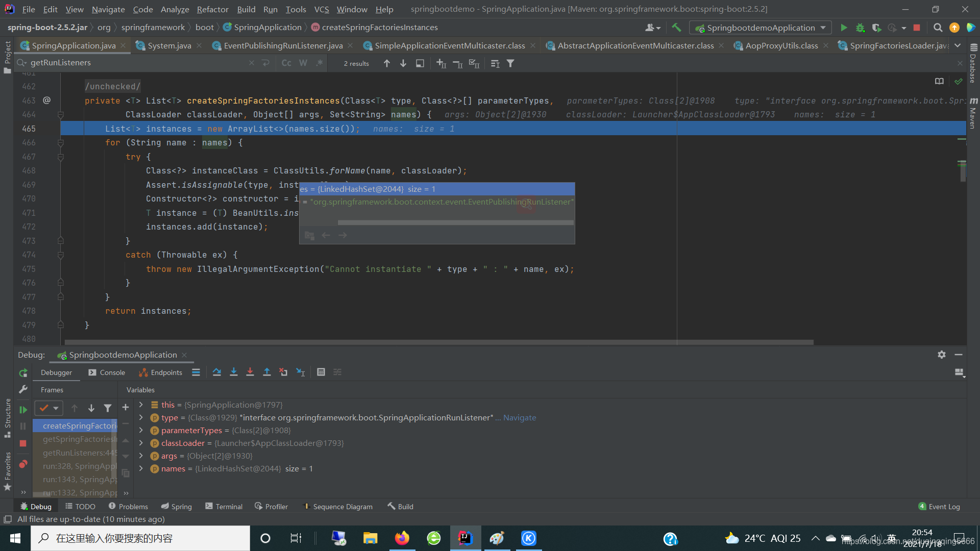Click the Step Over debugger icon
The image size is (980, 551).
pyautogui.click(x=217, y=372)
